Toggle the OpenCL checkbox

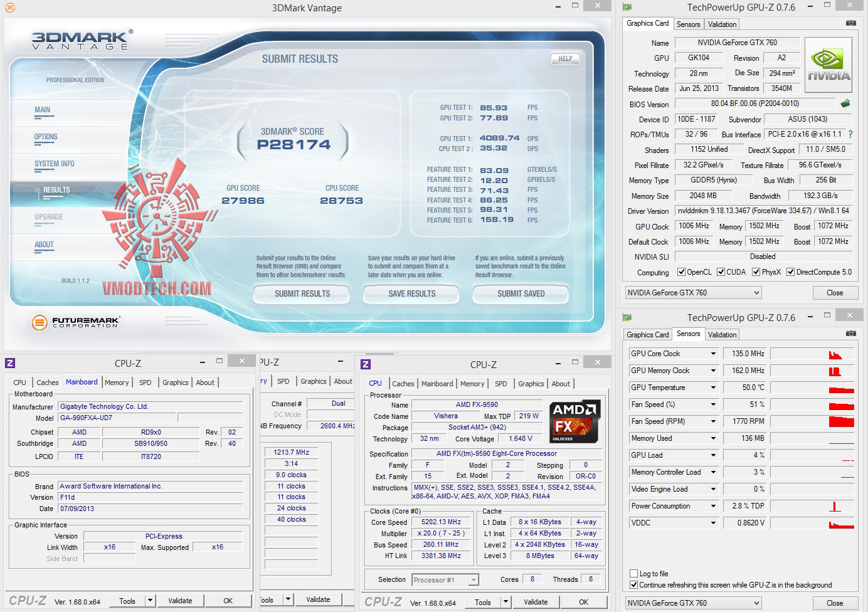pyautogui.click(x=682, y=272)
